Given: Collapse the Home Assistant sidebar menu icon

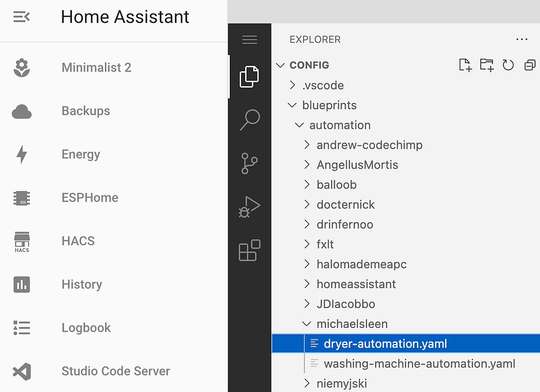Looking at the screenshot, I should click(22, 17).
